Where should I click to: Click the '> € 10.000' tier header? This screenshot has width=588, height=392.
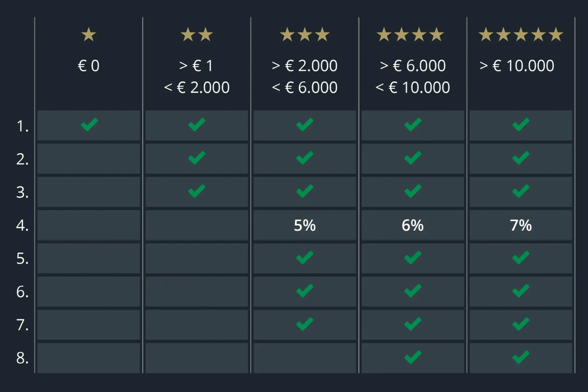(x=517, y=66)
